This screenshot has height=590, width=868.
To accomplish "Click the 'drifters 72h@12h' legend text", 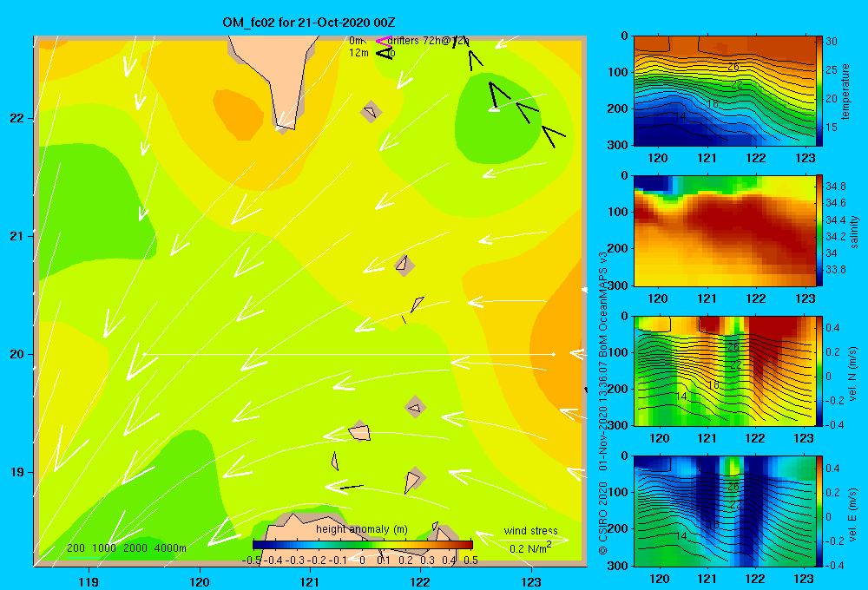I will point(429,41).
